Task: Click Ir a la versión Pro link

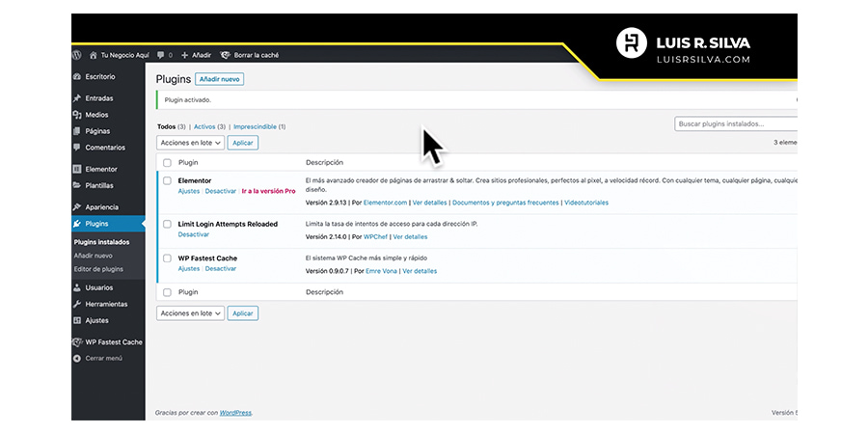Action: point(268,191)
